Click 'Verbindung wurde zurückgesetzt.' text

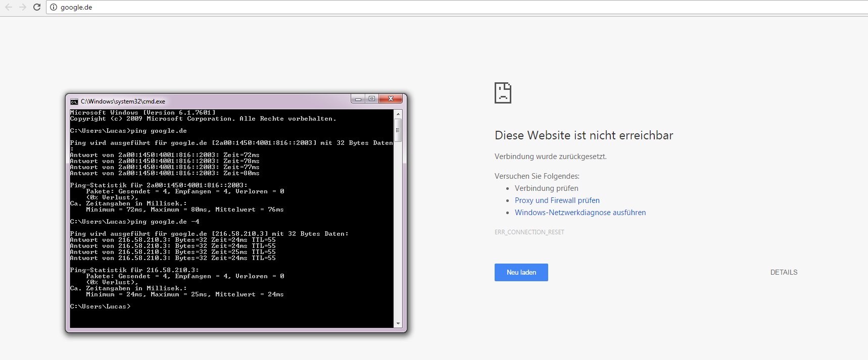551,157
